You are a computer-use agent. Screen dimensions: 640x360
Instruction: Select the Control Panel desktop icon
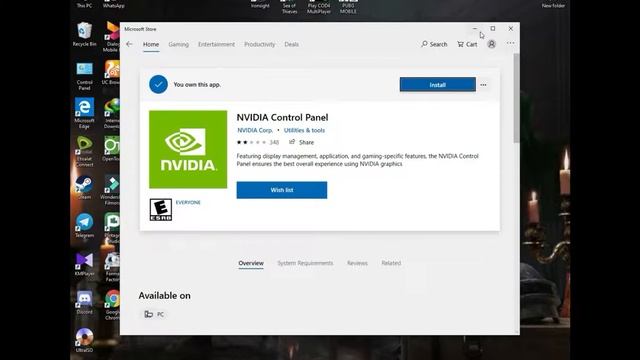84,76
